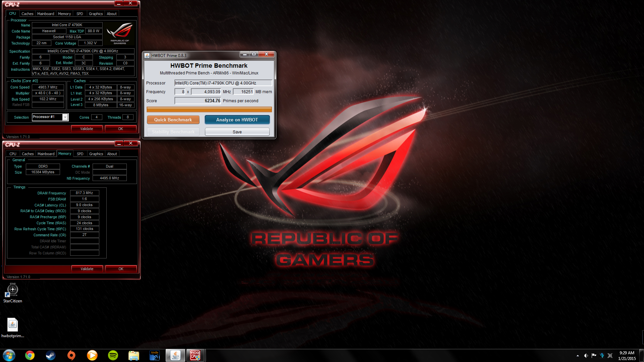The height and width of the screenshot is (362, 644).
Task: Open Memory tab in top CPU-Z window
Action: point(64,14)
